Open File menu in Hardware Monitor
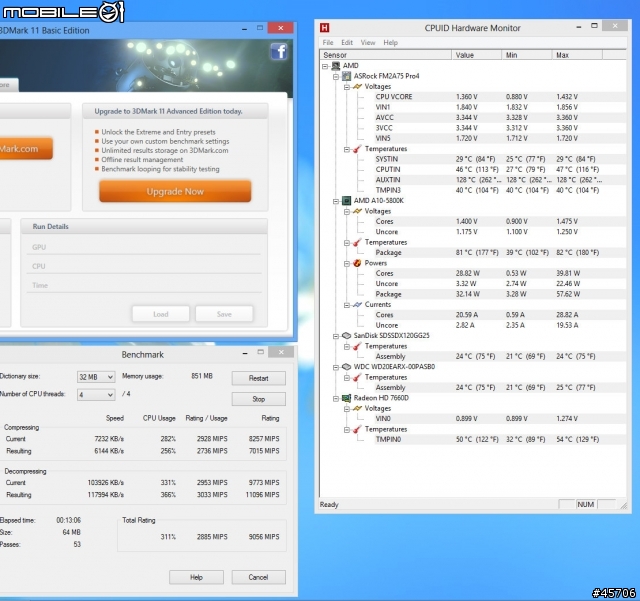This screenshot has width=640, height=601. click(328, 42)
